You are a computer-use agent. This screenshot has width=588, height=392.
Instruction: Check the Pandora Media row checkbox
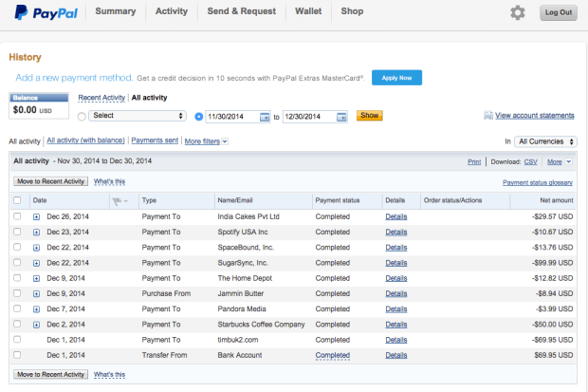tap(17, 308)
